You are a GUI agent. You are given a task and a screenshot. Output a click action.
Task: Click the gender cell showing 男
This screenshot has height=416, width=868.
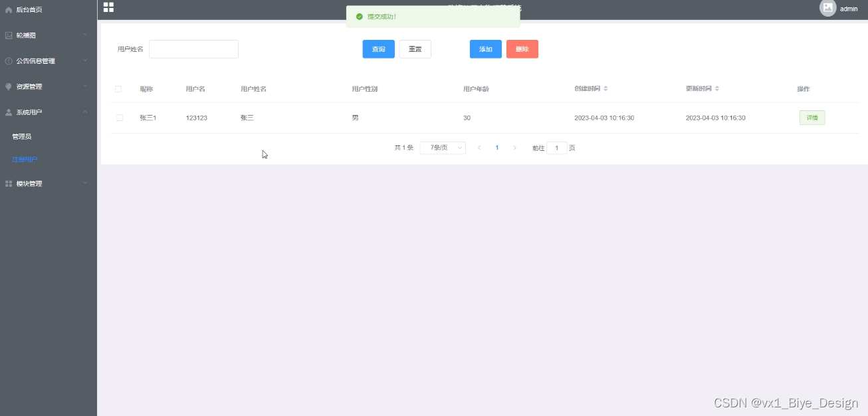pyautogui.click(x=355, y=118)
